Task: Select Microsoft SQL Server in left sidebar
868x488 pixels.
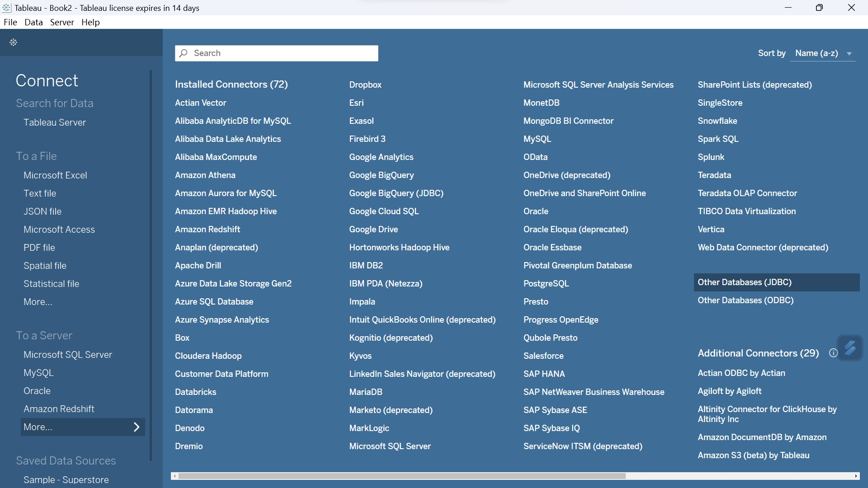Action: point(68,355)
